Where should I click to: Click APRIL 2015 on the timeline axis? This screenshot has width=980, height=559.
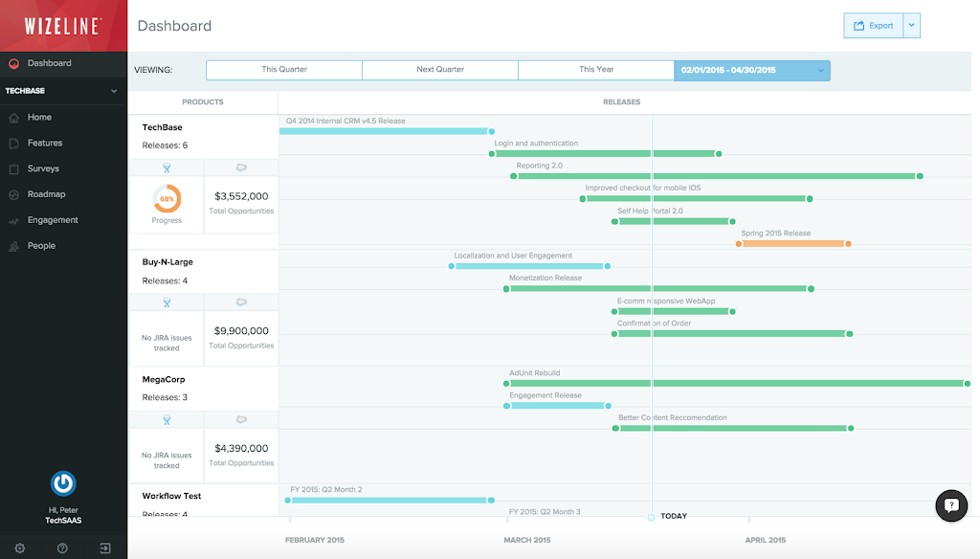[x=765, y=540]
